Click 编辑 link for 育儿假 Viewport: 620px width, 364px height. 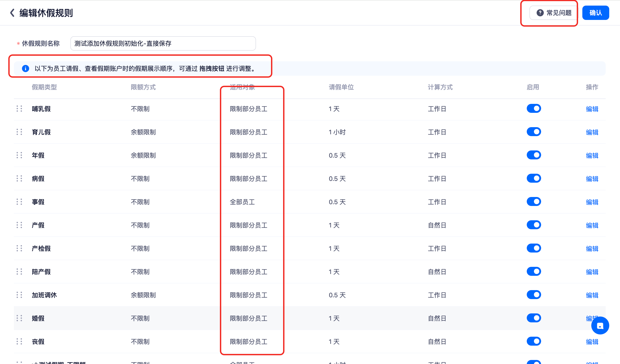(592, 132)
